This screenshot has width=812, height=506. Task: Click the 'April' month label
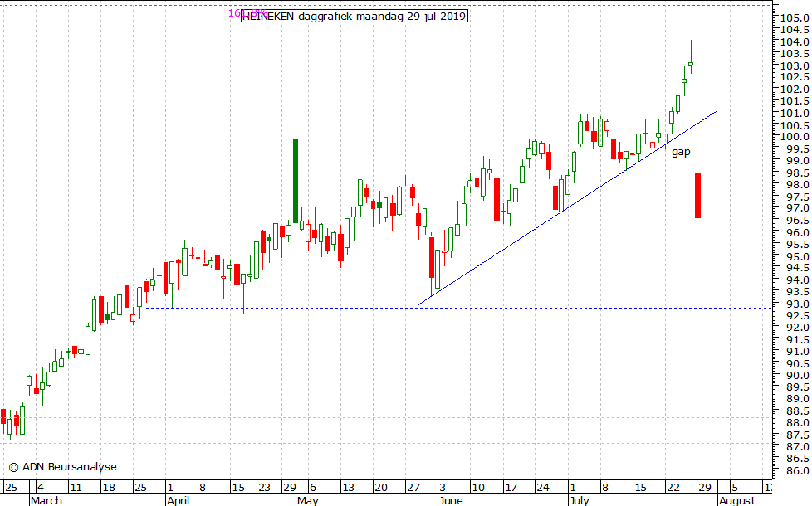pos(179,500)
